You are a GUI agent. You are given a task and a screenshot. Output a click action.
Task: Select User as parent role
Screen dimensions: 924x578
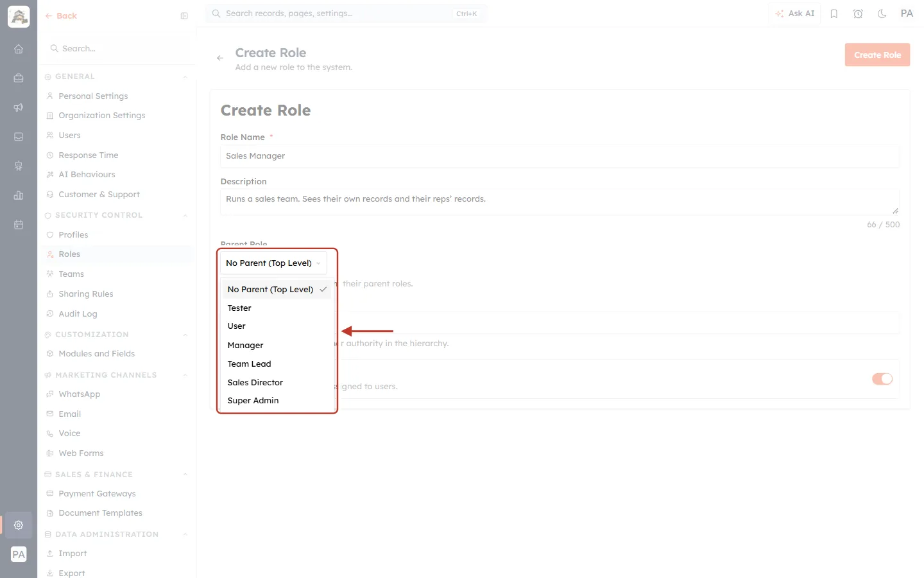[277, 326]
